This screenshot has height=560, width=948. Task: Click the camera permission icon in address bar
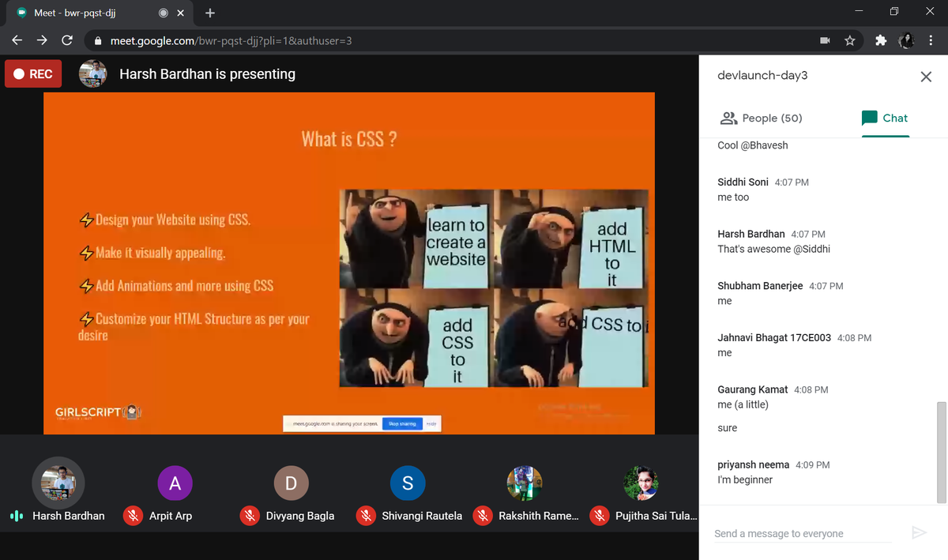(825, 40)
